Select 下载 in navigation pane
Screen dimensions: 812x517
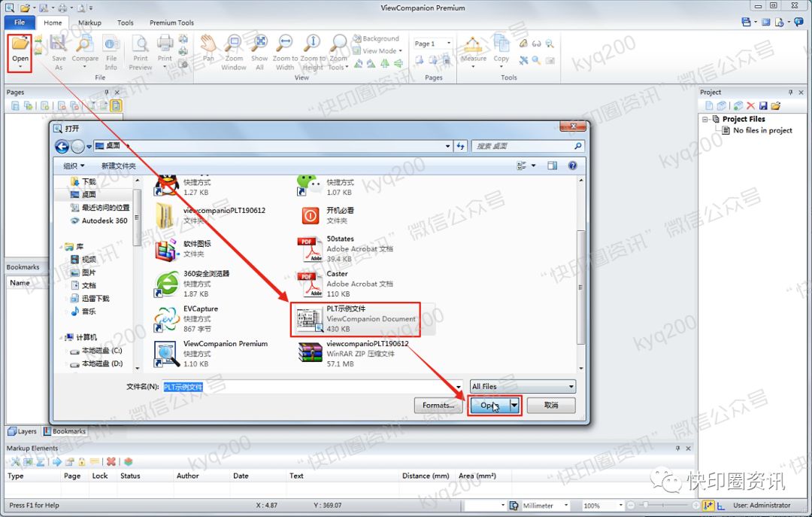(x=83, y=181)
